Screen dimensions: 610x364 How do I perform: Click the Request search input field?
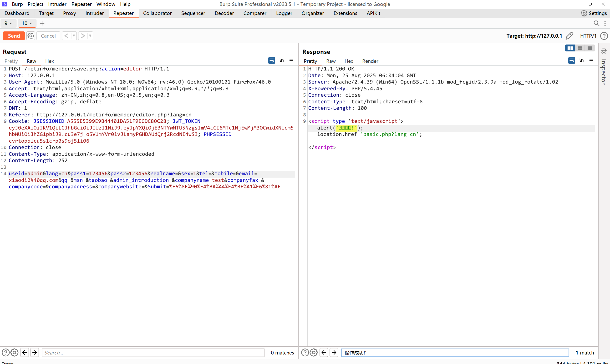(x=153, y=353)
